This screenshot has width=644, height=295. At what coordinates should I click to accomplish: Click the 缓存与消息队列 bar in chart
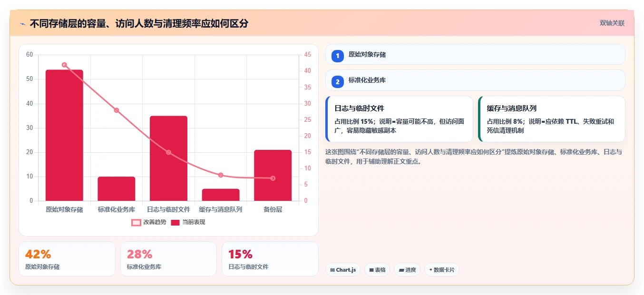tap(221, 195)
